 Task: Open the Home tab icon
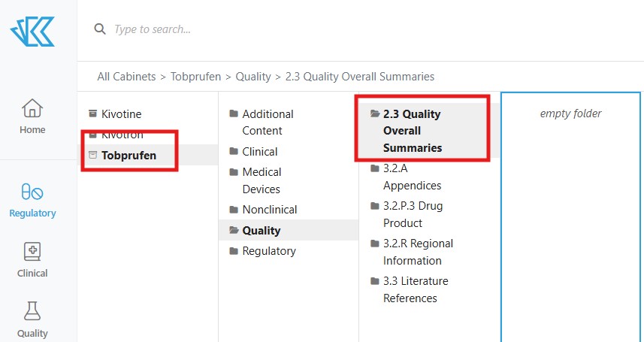coord(32,109)
